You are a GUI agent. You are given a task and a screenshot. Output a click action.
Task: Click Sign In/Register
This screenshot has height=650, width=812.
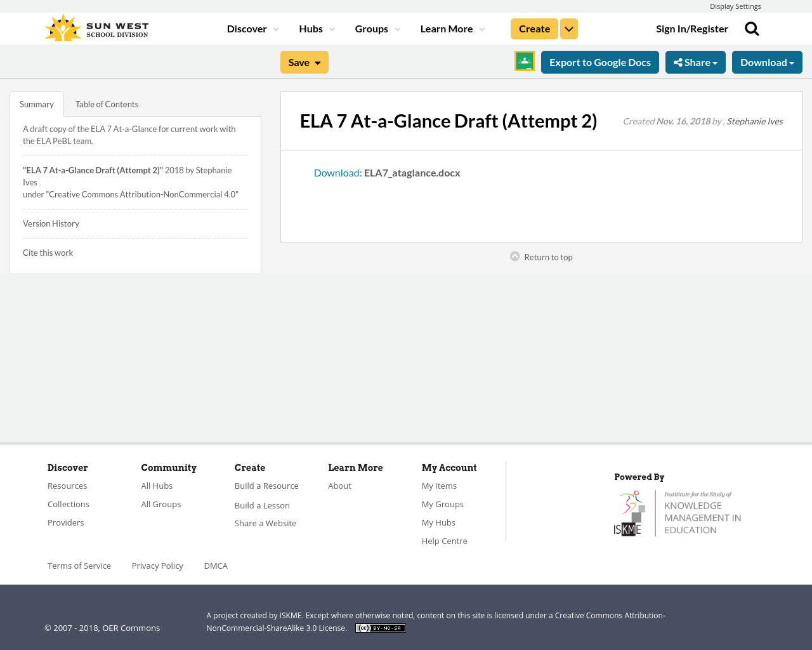[x=691, y=27]
